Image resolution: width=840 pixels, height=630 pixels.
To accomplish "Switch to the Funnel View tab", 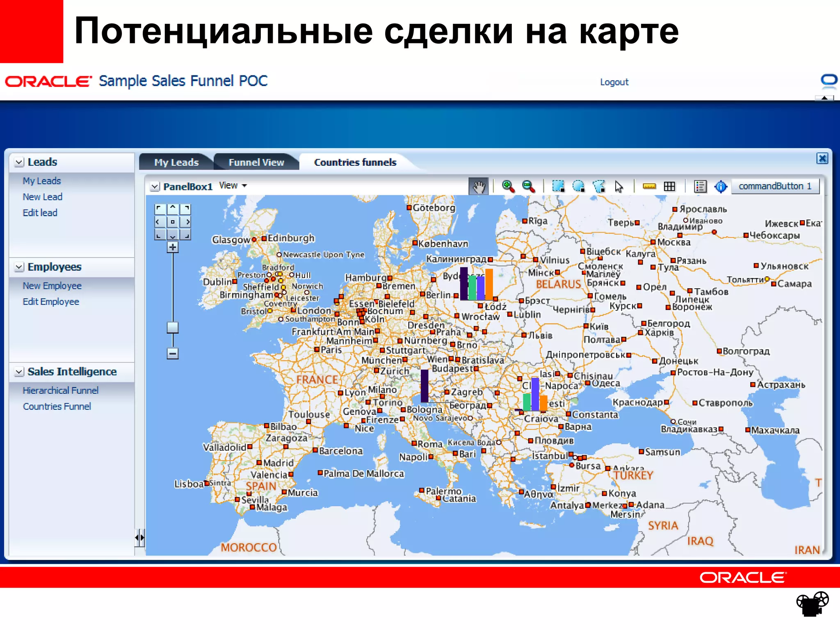I will (x=256, y=162).
